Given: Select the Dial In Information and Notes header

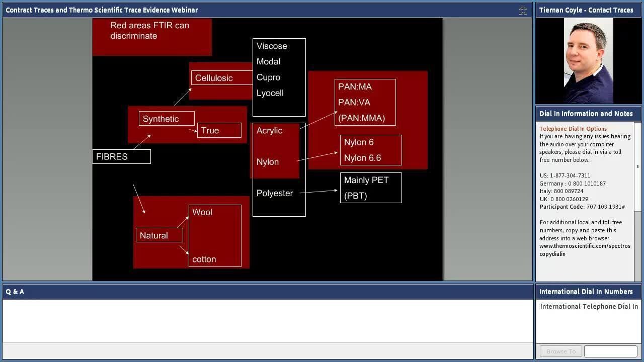Looking at the screenshot, I should tap(586, 114).
